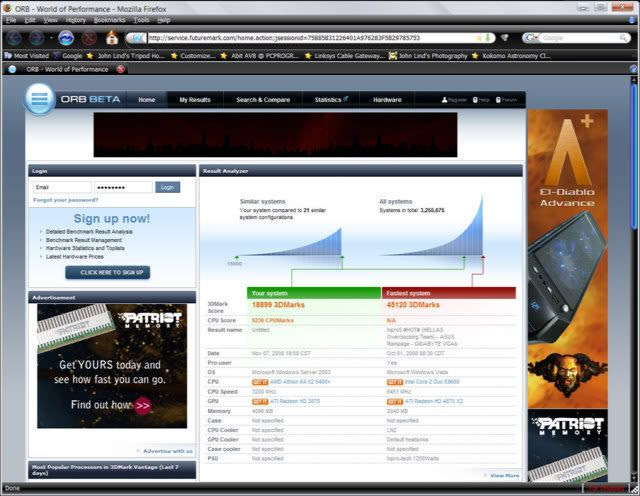Open the Kokomo Astronomy bookmark

point(511,56)
